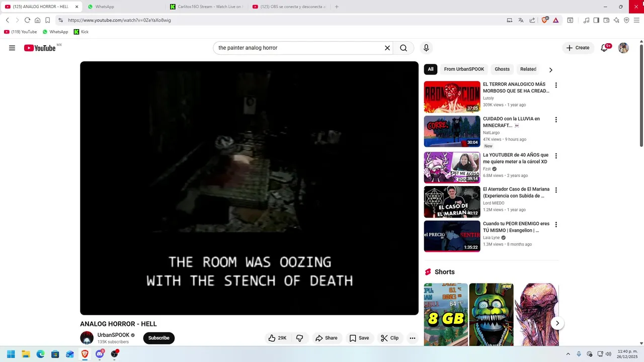Open the browser share icon
The height and width of the screenshot is (362, 644).
click(532, 20)
